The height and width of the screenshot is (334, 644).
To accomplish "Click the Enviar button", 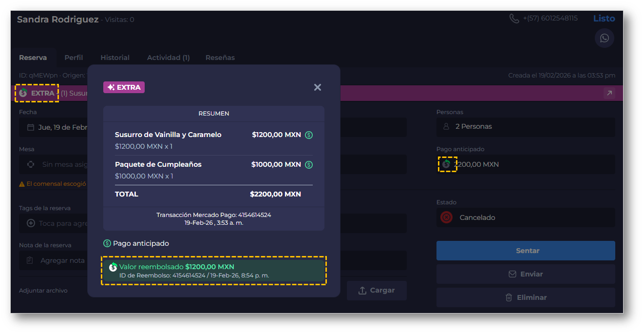I will 526,274.
